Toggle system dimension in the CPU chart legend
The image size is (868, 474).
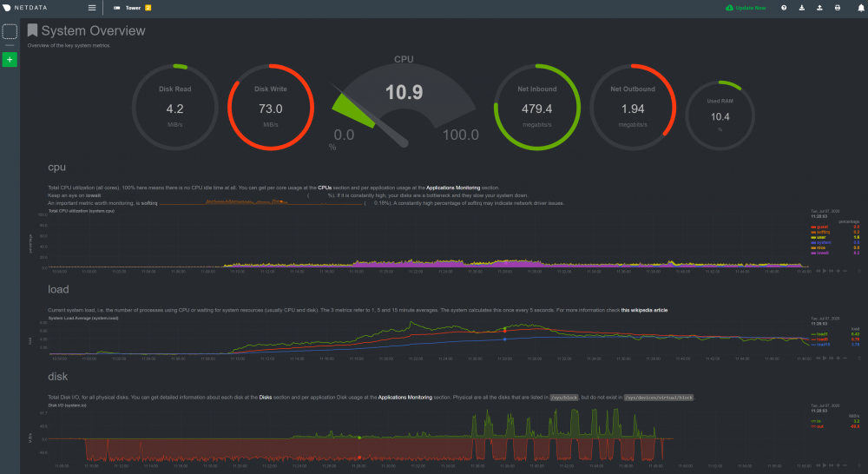(x=821, y=242)
